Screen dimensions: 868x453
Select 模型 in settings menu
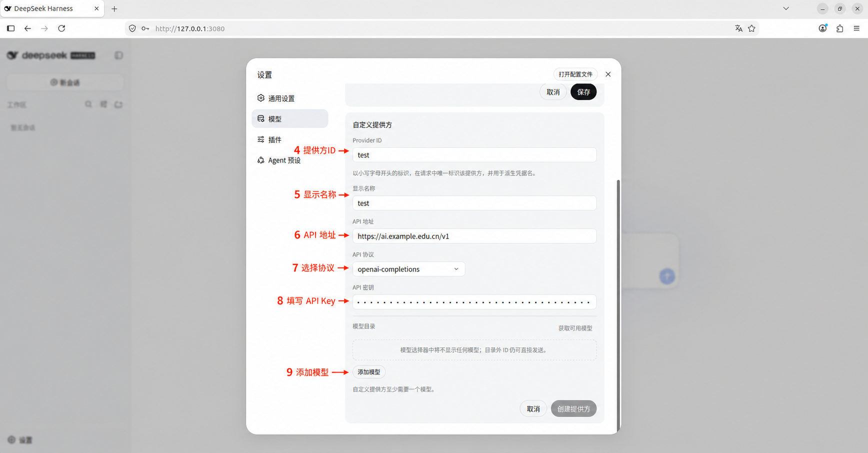tap(290, 119)
